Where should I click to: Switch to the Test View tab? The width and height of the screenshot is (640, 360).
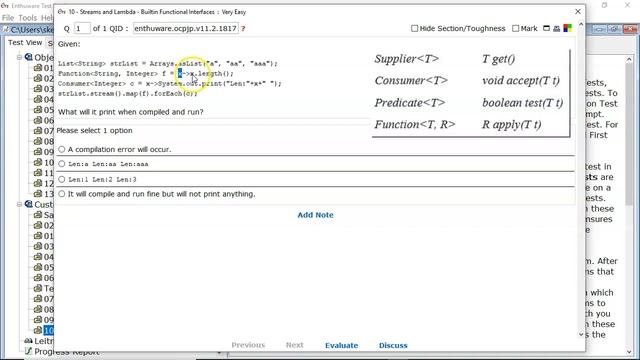25,42
